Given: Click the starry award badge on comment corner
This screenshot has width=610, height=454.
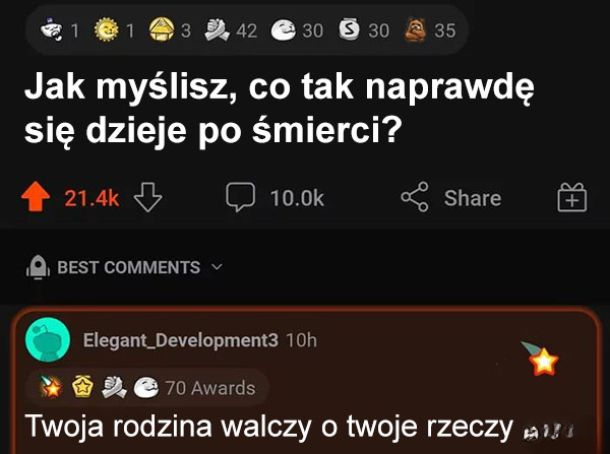Looking at the screenshot, I should point(541,359).
